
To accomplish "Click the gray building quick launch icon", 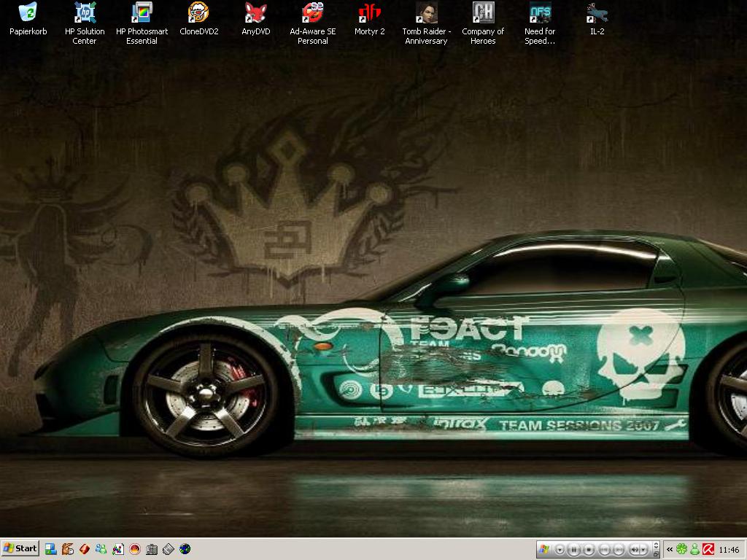I will [152, 549].
